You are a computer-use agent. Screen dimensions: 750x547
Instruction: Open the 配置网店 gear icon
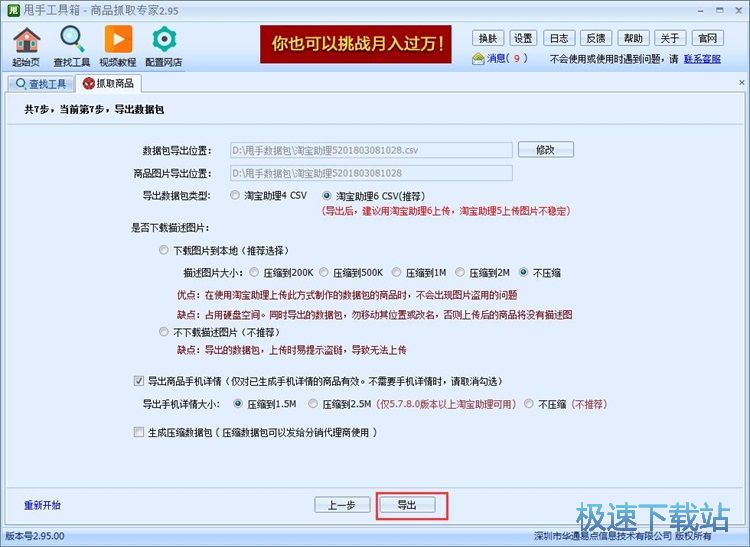point(164,47)
